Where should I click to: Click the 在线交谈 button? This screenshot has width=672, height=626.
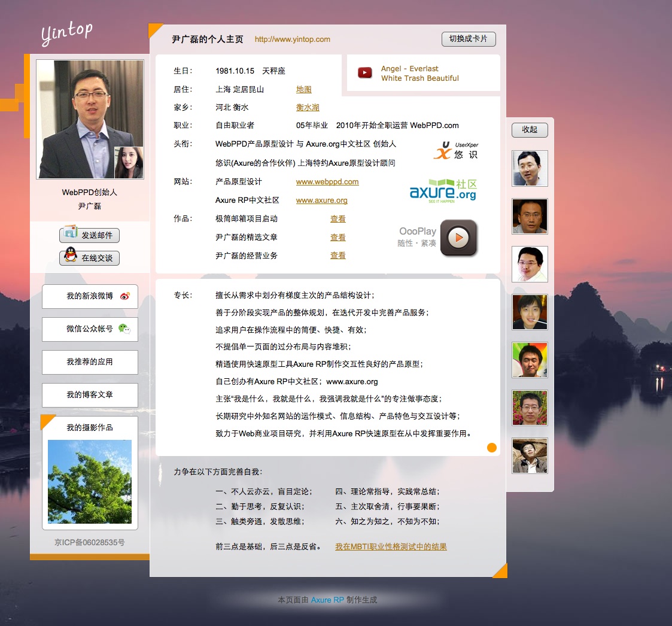(x=90, y=258)
